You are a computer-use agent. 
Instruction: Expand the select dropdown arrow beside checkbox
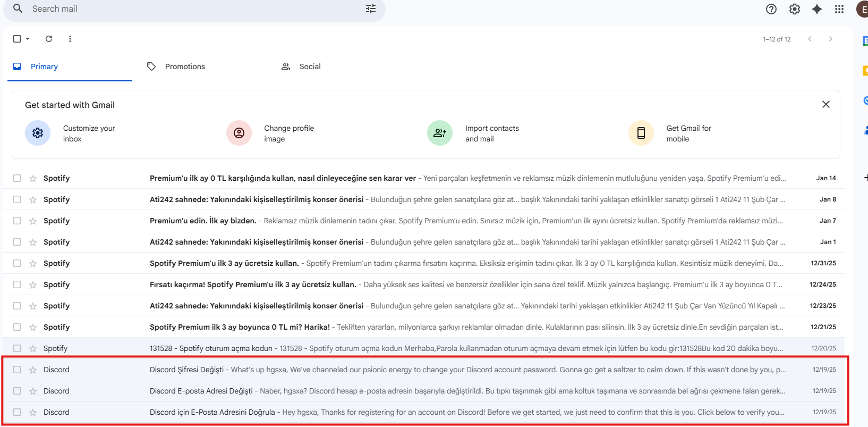click(28, 39)
